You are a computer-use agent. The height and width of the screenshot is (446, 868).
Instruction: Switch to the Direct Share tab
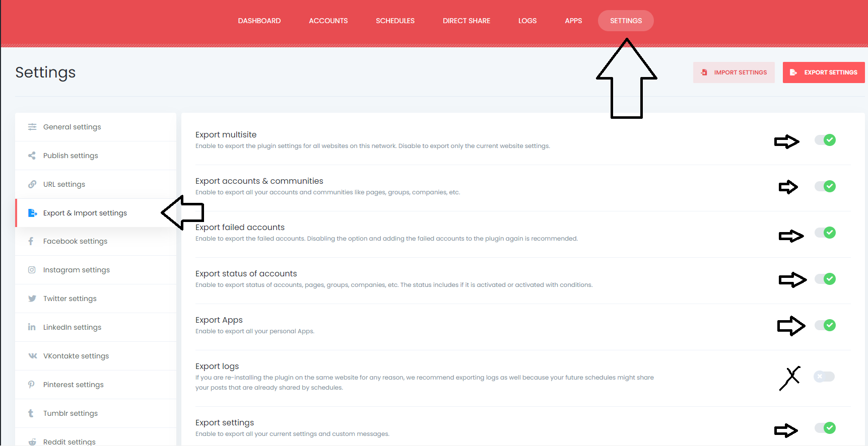[466, 21]
